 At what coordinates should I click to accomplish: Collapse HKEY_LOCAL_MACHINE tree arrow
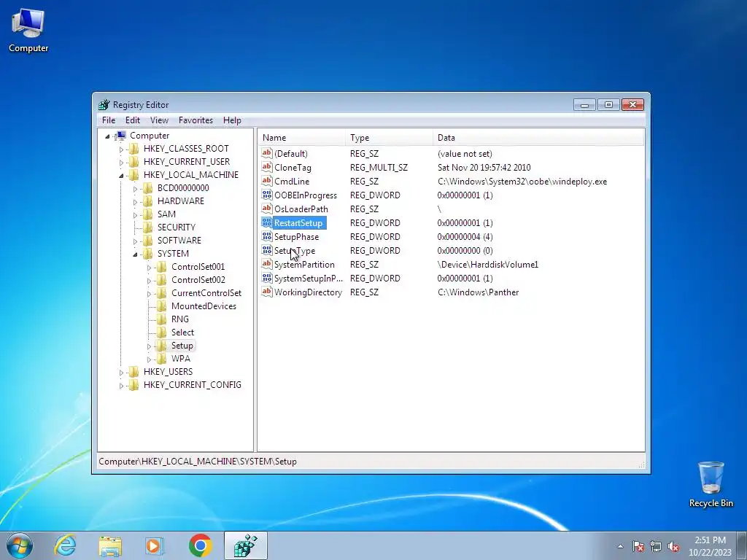(122, 176)
